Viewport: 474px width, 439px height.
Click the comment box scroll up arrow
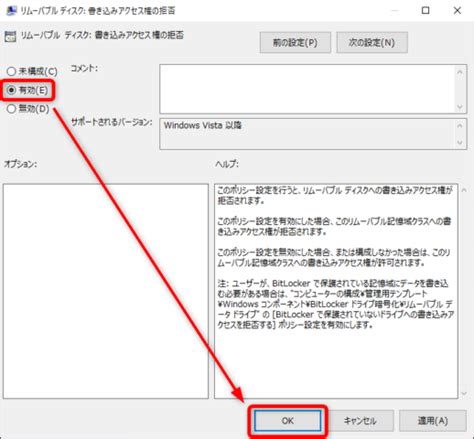click(x=460, y=72)
